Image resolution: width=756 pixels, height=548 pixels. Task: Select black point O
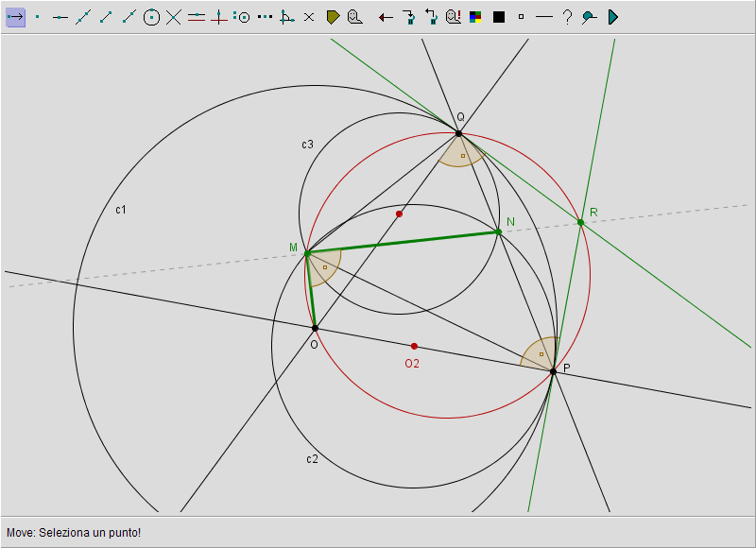coord(315,328)
